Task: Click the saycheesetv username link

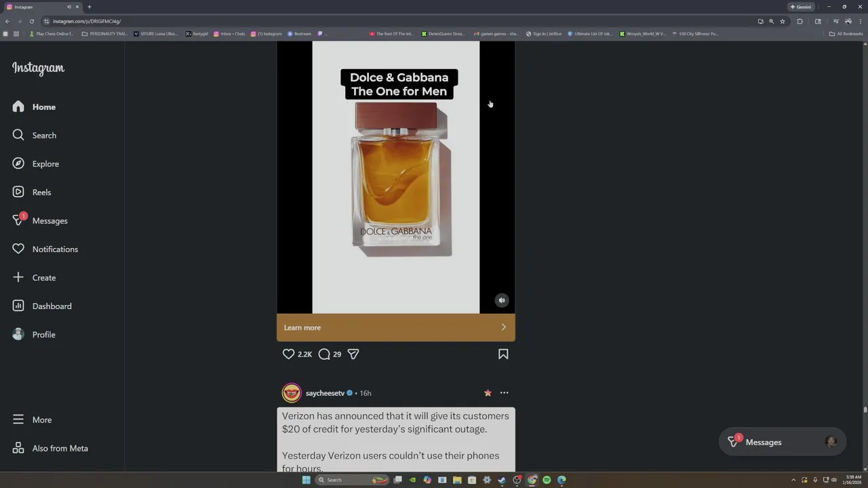Action: coord(325,393)
